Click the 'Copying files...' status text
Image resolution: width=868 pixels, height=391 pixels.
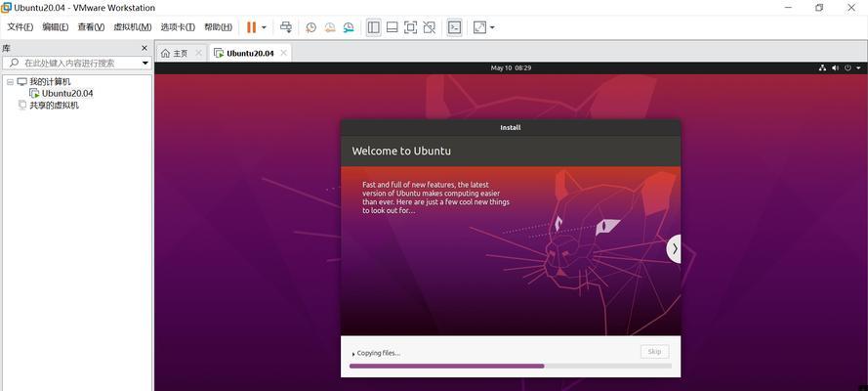379,353
